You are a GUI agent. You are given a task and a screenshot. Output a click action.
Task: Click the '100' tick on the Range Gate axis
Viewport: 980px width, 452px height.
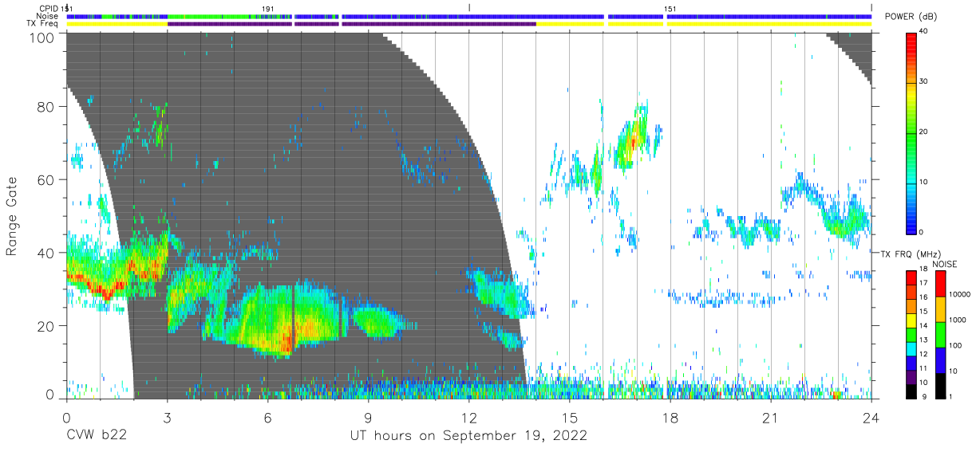coord(42,37)
